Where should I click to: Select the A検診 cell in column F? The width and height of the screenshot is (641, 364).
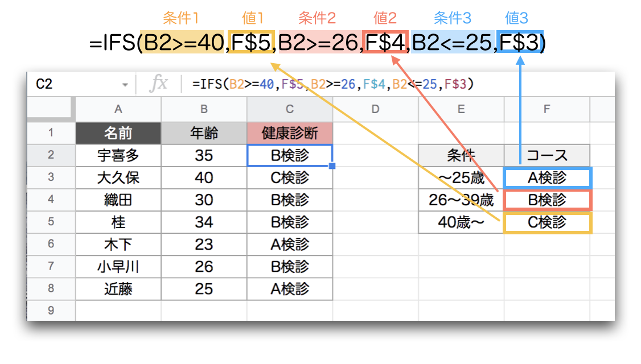tap(548, 177)
